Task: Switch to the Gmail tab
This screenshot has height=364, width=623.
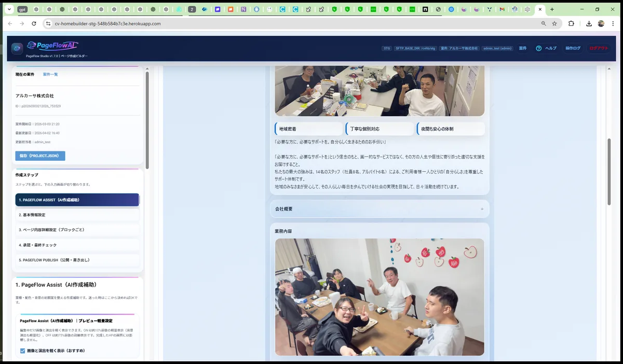Action: click(502, 9)
